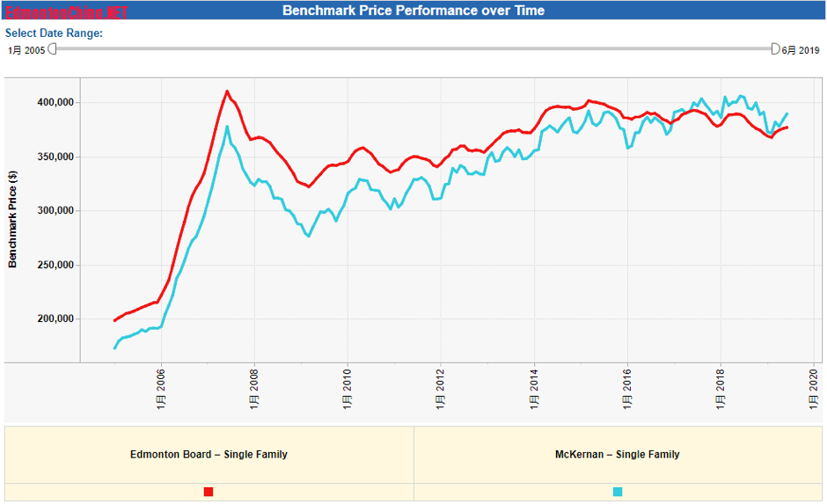This screenshot has height=504, width=827.
Task: Click the 1月 2012 x-axis label
Action: pyautogui.click(x=441, y=390)
